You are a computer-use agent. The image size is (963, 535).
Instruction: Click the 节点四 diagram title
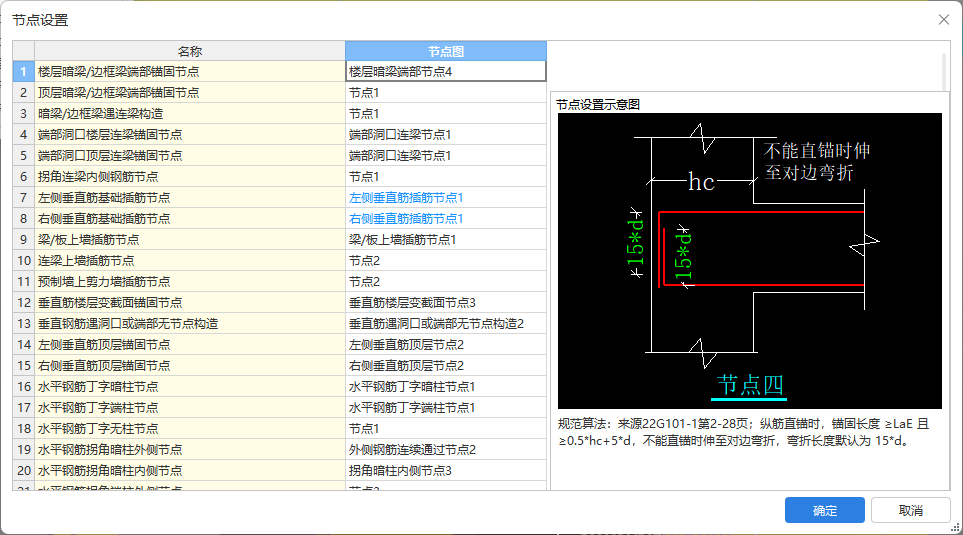coord(750,385)
